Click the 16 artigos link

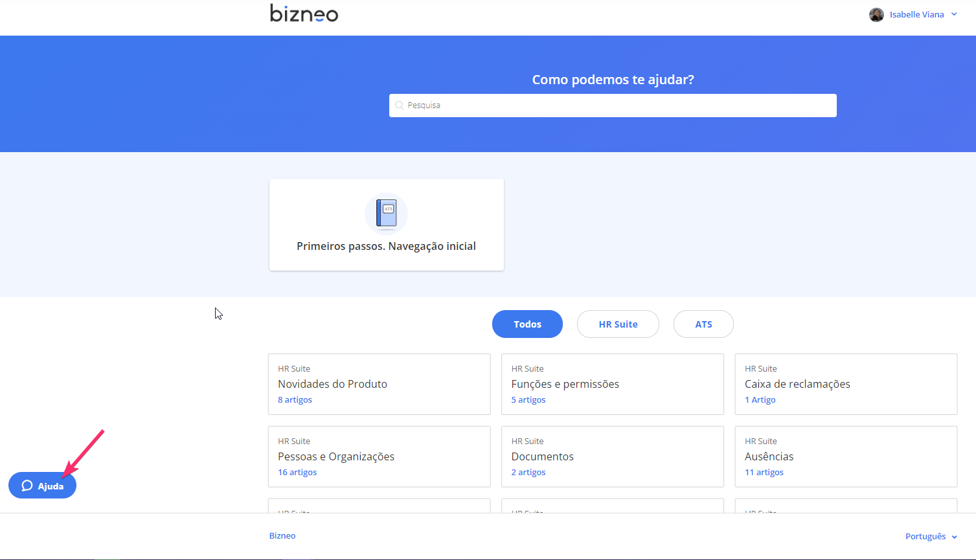[x=297, y=472]
